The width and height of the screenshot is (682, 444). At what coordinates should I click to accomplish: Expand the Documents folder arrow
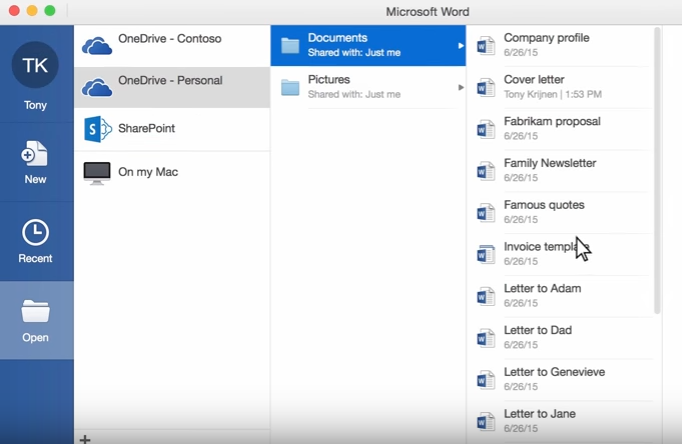(x=461, y=46)
